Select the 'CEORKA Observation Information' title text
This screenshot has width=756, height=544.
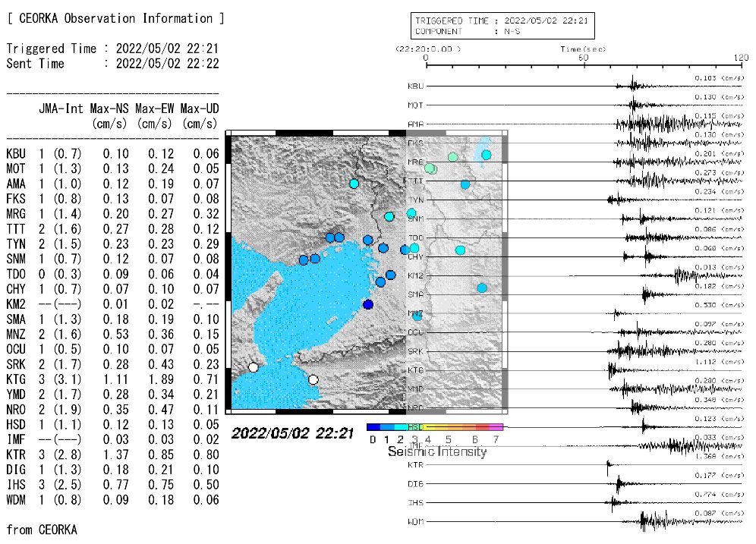pos(115,18)
